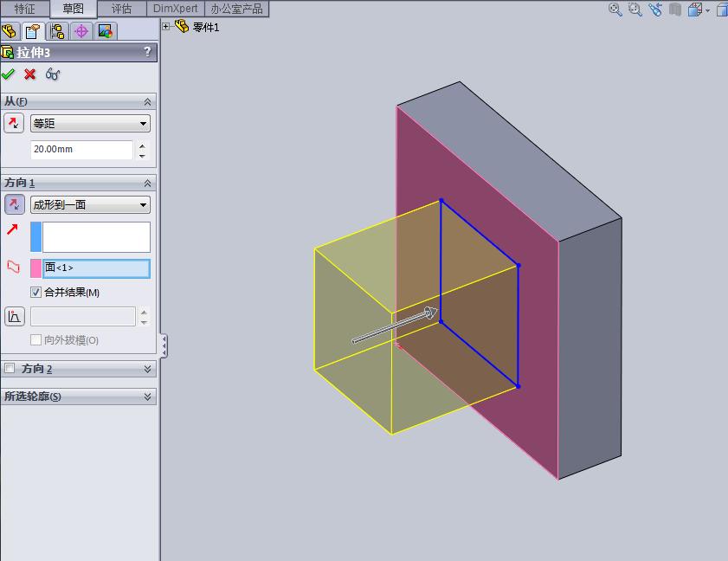The image size is (728, 561).
Task: Click the Previous View icon
Action: (655, 10)
